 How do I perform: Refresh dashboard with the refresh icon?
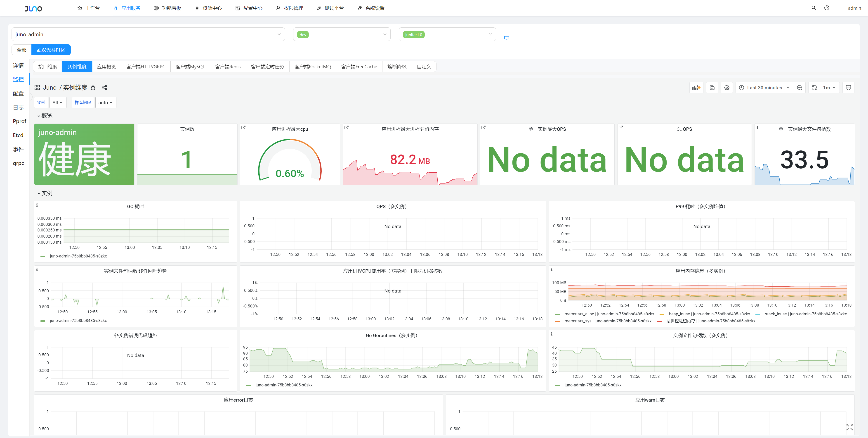click(x=814, y=88)
